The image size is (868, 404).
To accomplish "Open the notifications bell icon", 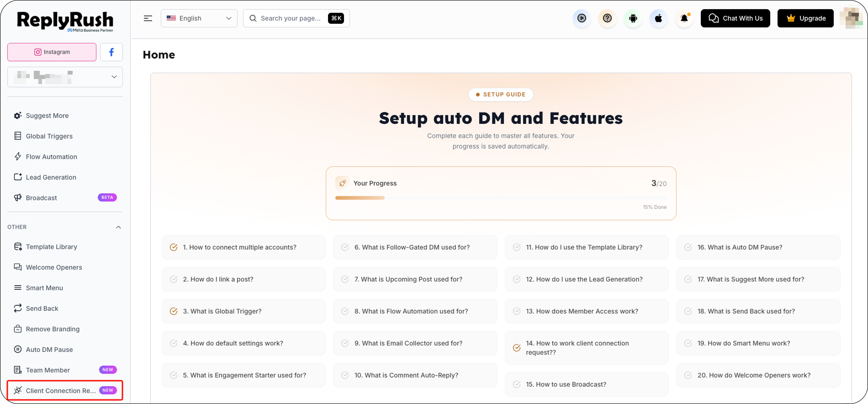I will coord(684,18).
